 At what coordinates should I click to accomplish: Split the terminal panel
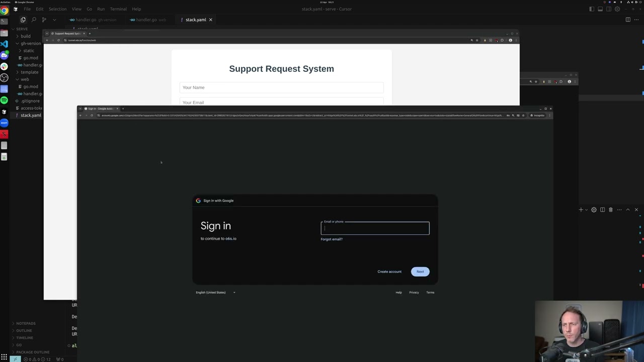pyautogui.click(x=602, y=210)
